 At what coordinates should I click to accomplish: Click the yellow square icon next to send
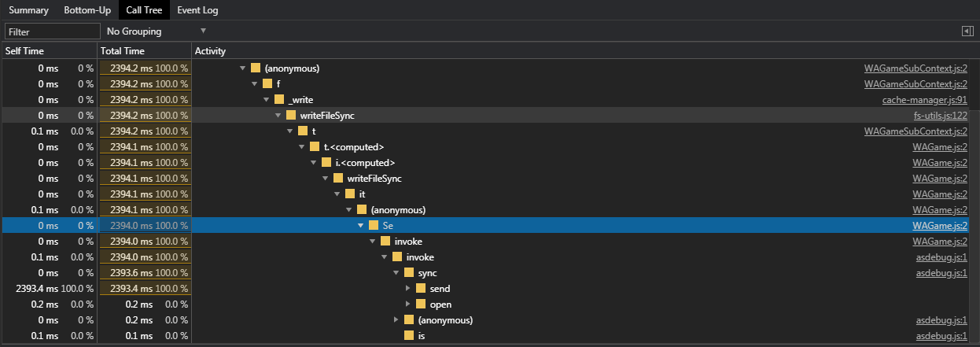(421, 289)
